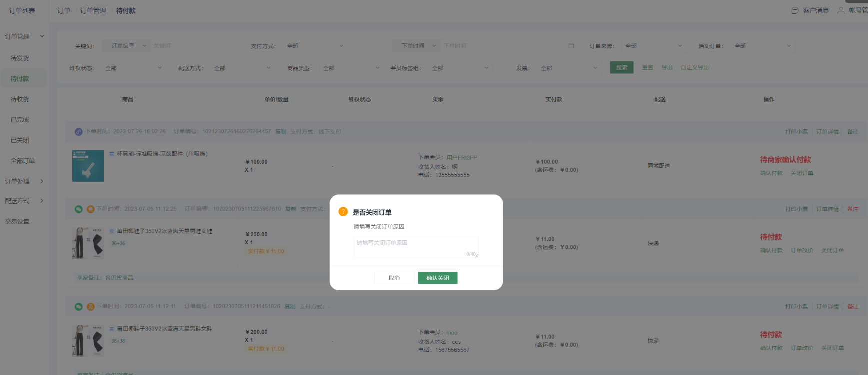Click 关闭订单 for 杯具熊 order
Image resolution: width=868 pixels, height=375 pixels.
(802, 173)
